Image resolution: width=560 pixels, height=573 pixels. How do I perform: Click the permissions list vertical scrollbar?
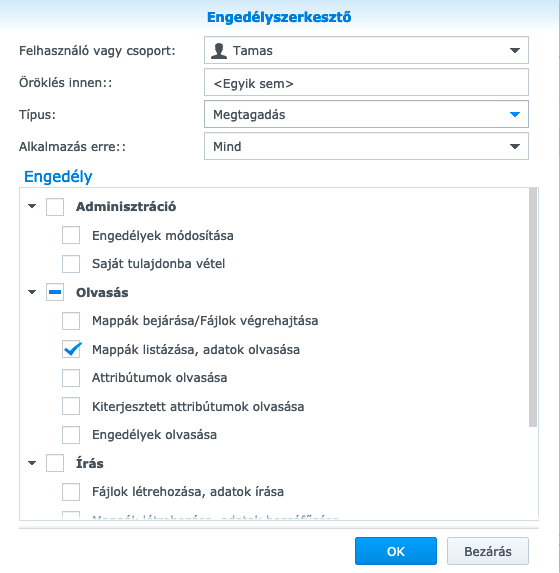533,307
